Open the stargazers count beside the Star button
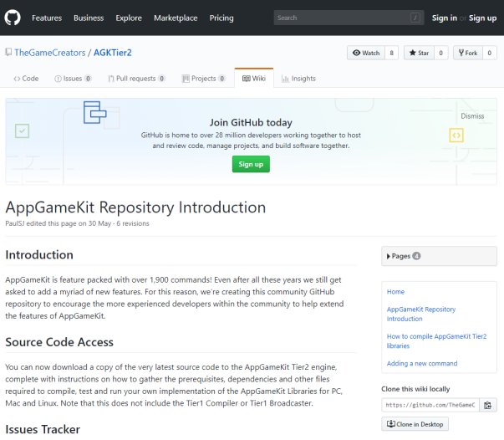This screenshot has height=440, width=504. (x=441, y=53)
